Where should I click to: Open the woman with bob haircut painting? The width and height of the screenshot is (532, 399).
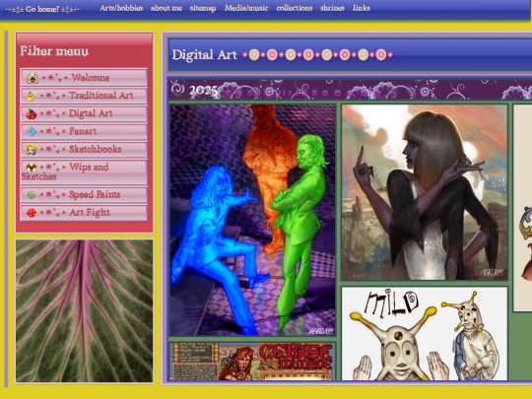pos(425,192)
